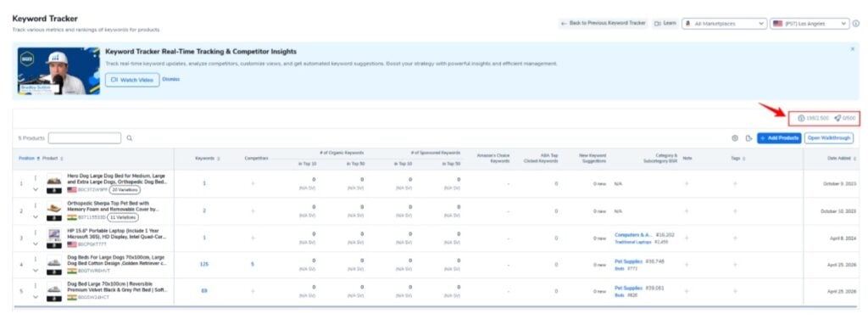Add a competitor for Hero Dog bed row

[x=253, y=183]
